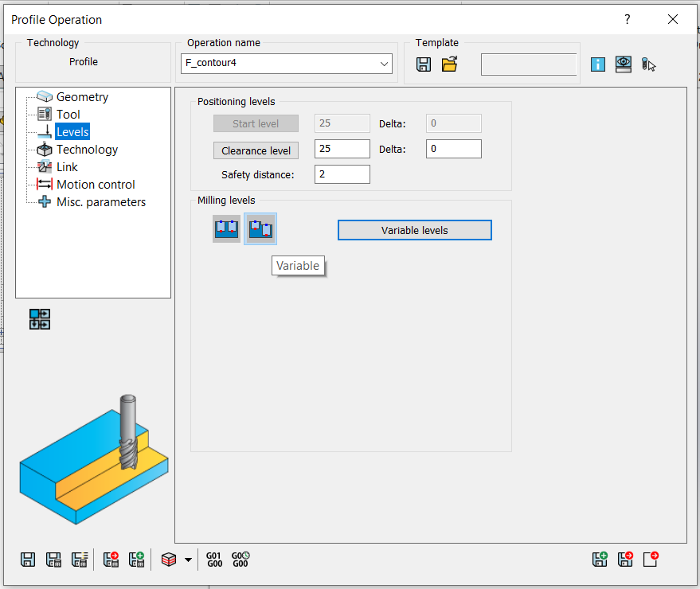Screen dimensions: 700x589
Task: Click the save template floppy disk icon
Action: click(424, 64)
